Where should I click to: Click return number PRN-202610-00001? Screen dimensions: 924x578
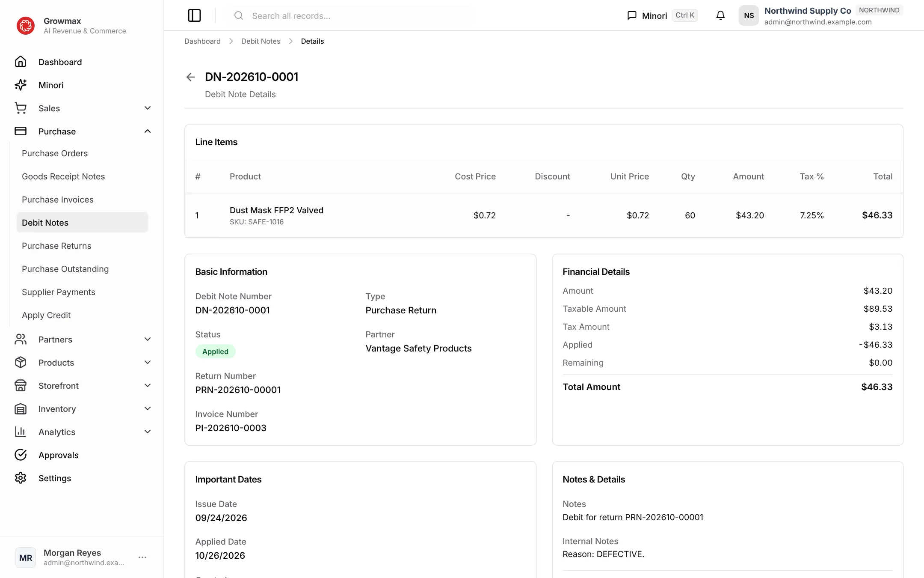coord(238,390)
